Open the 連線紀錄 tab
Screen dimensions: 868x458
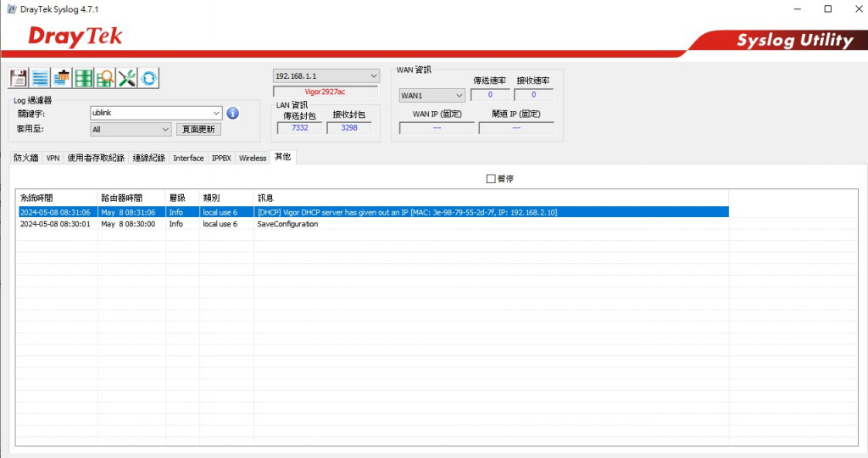point(149,158)
